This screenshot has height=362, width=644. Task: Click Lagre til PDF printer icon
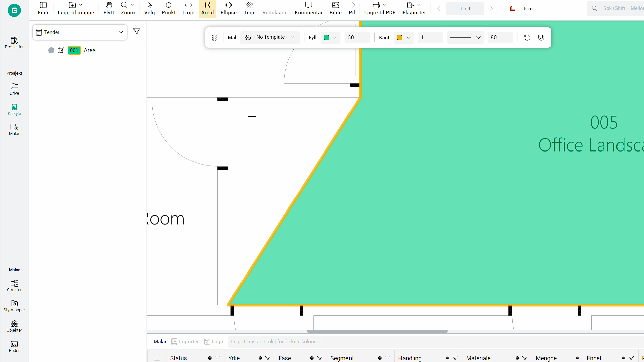pos(376,5)
